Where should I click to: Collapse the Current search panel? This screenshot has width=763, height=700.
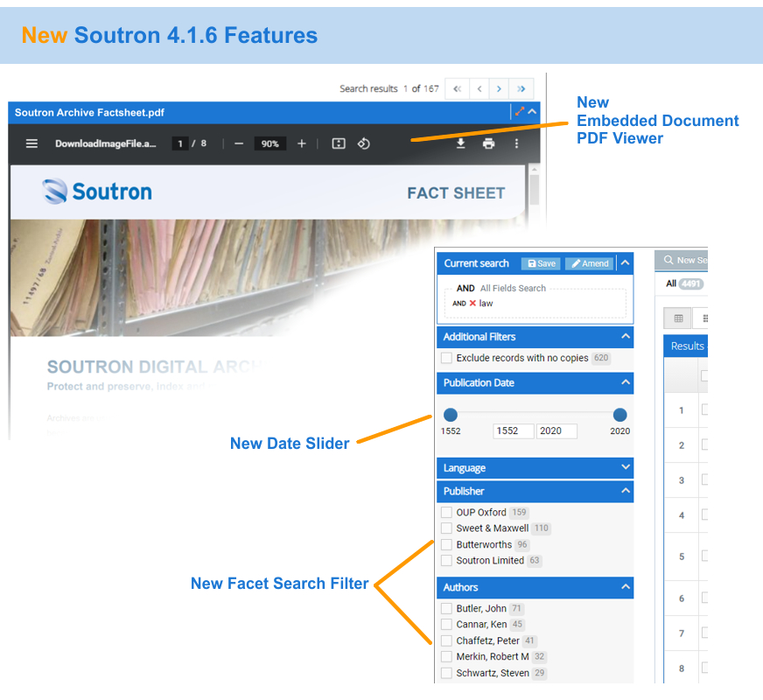[626, 262]
